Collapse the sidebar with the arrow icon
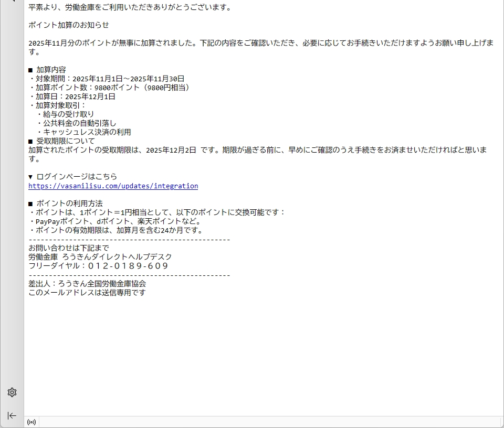504x428 pixels. coord(12,415)
